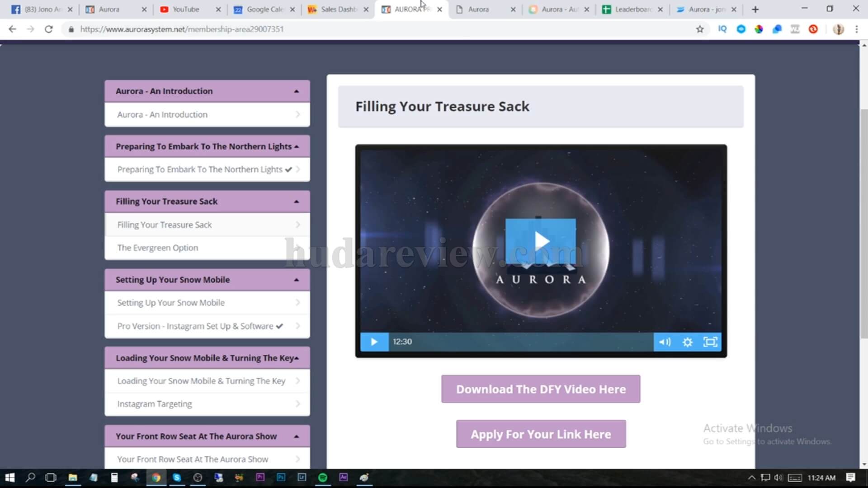Click the chevron arrow on Instagram Targeting row

coord(297,404)
